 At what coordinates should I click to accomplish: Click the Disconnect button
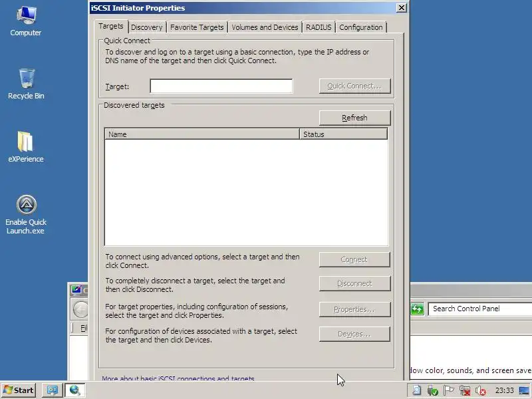click(354, 283)
